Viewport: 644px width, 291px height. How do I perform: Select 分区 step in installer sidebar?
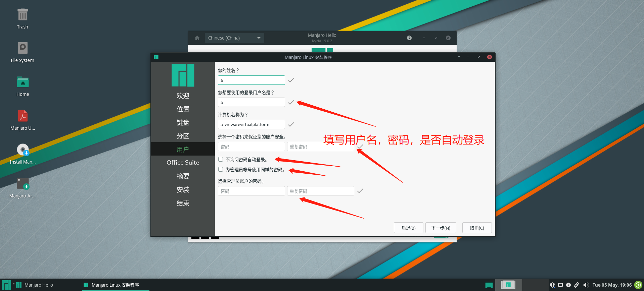[183, 136]
